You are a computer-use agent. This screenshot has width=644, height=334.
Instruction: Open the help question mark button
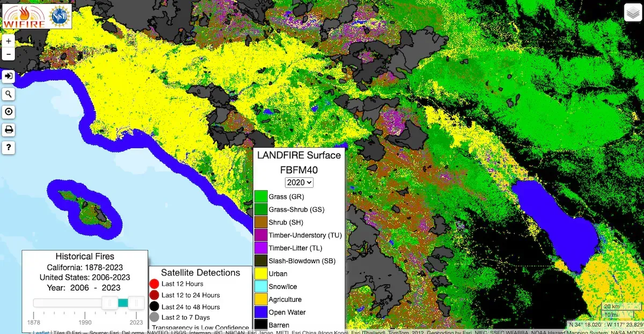pyautogui.click(x=9, y=147)
